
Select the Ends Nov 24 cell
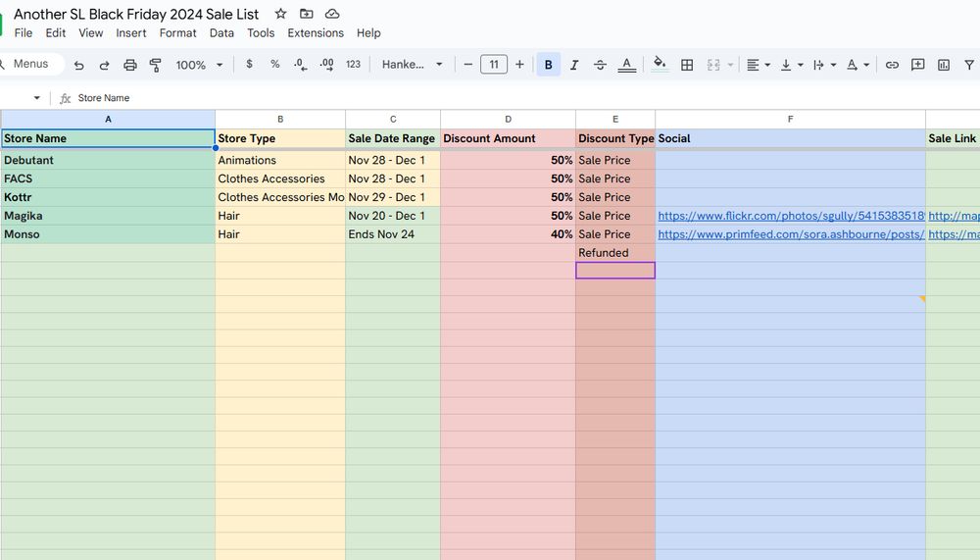click(393, 234)
